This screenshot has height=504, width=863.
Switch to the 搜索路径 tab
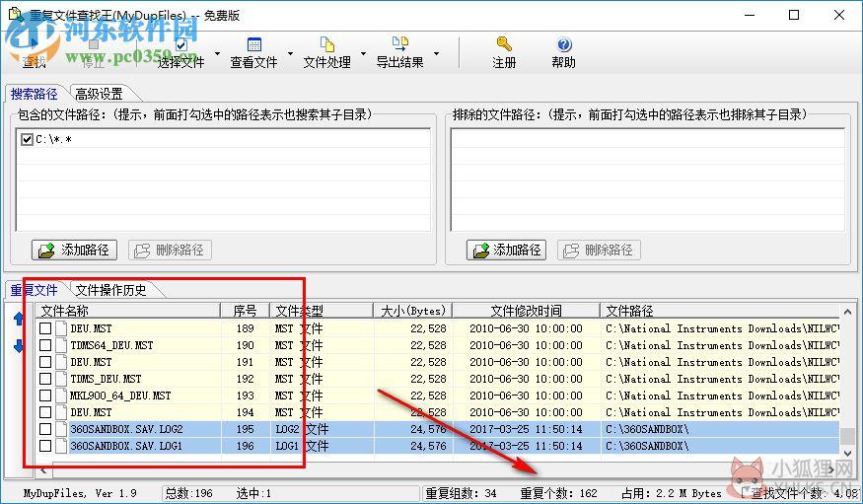[35, 94]
